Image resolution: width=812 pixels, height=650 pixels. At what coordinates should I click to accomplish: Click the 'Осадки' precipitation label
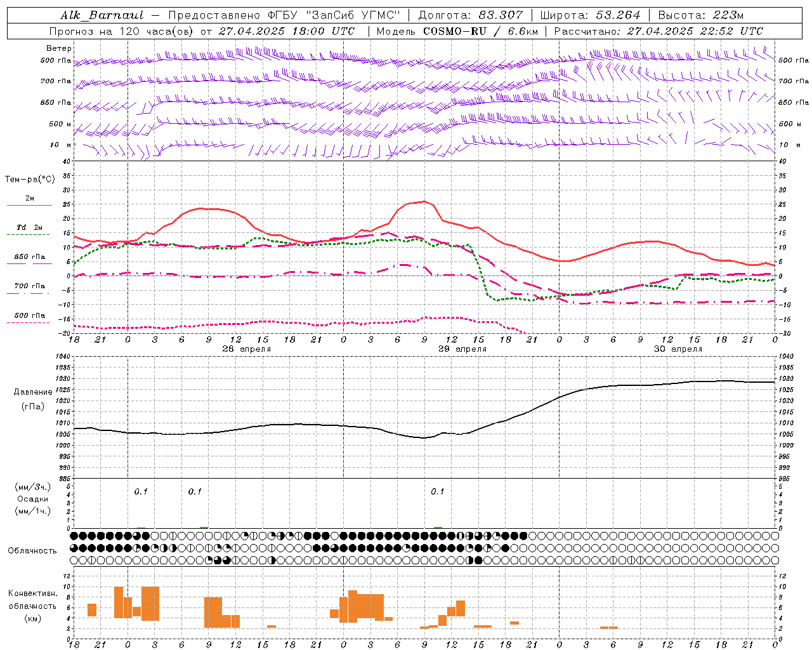point(33,499)
